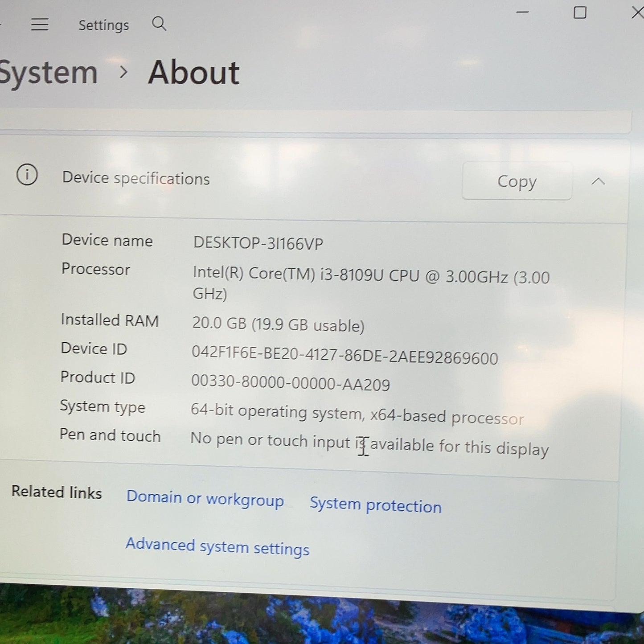This screenshot has width=644, height=644.
Task: Click the Processor label
Action: (x=95, y=269)
